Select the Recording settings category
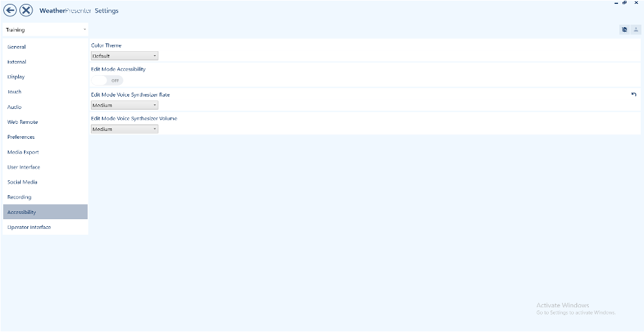The image size is (644, 332). (x=19, y=197)
